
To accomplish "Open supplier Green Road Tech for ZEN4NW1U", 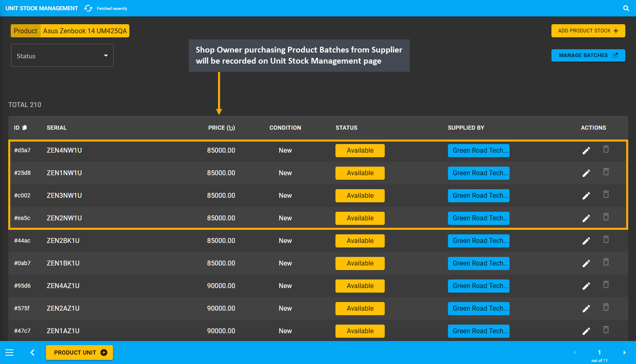I will [x=478, y=151].
